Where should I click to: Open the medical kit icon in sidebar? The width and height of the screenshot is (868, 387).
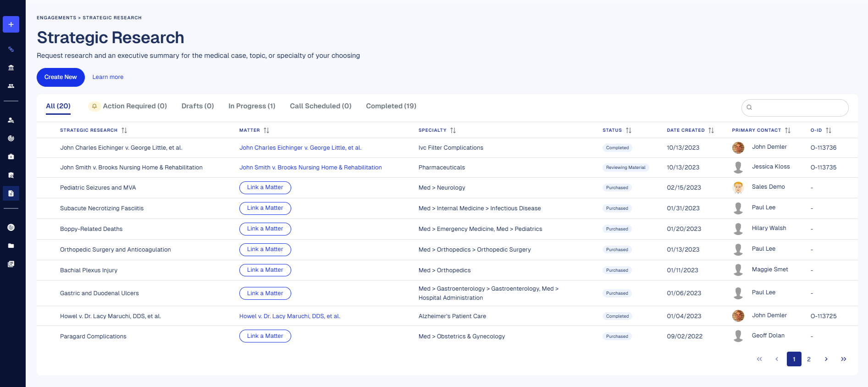(11, 157)
